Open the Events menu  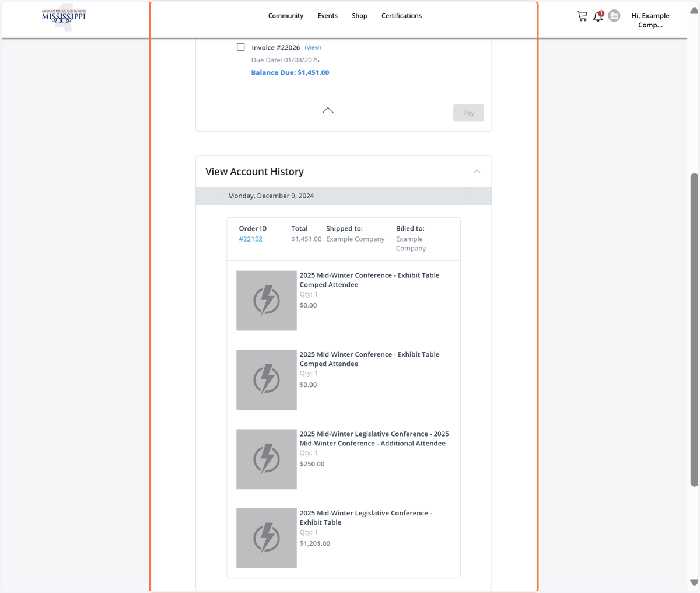(x=328, y=16)
